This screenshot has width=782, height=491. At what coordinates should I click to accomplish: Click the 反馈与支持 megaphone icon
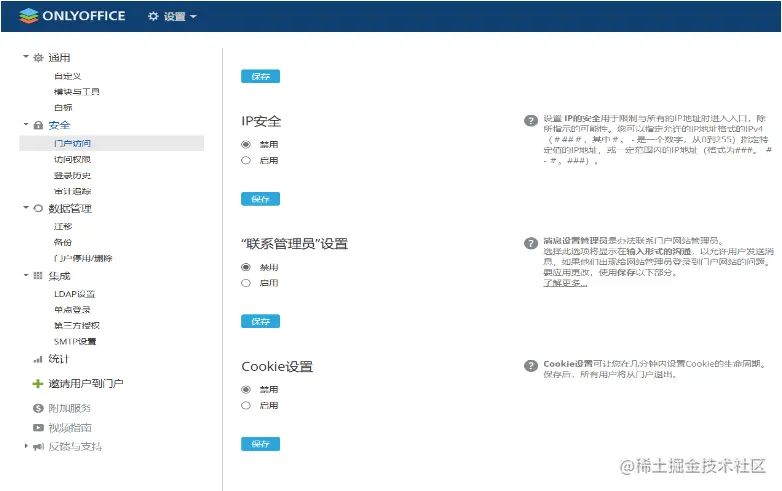click(x=38, y=447)
